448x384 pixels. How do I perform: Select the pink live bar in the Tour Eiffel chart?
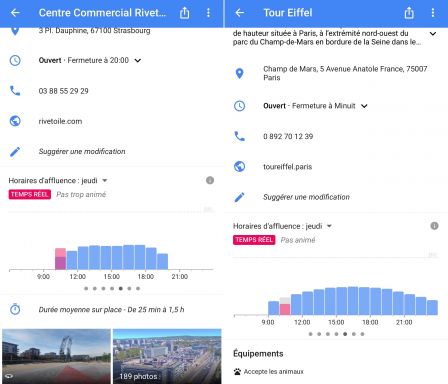[285, 309]
